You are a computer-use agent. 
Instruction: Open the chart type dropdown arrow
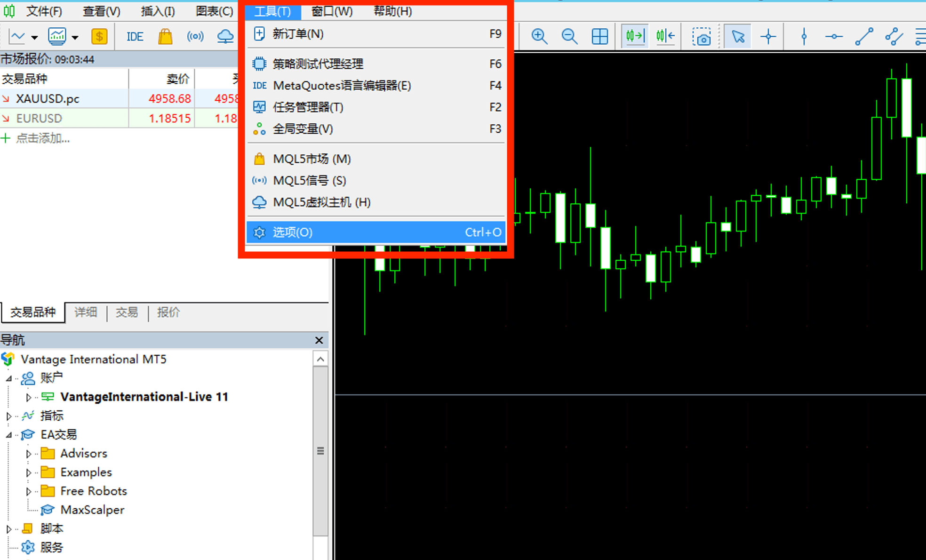click(34, 37)
